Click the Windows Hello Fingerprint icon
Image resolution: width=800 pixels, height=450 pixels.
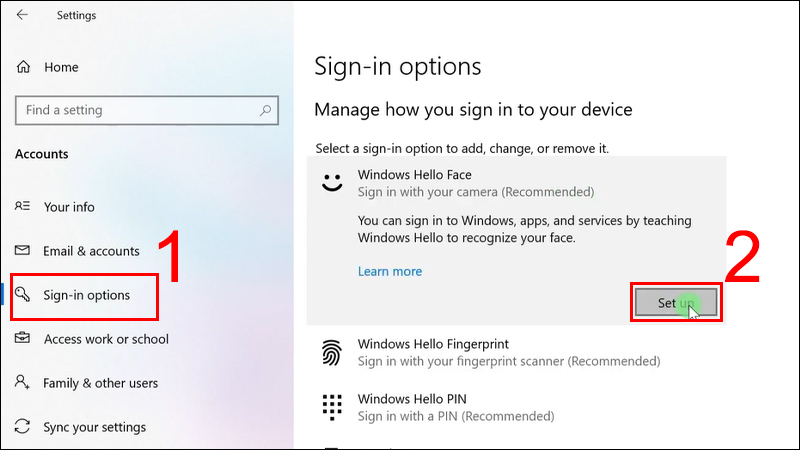click(x=331, y=352)
